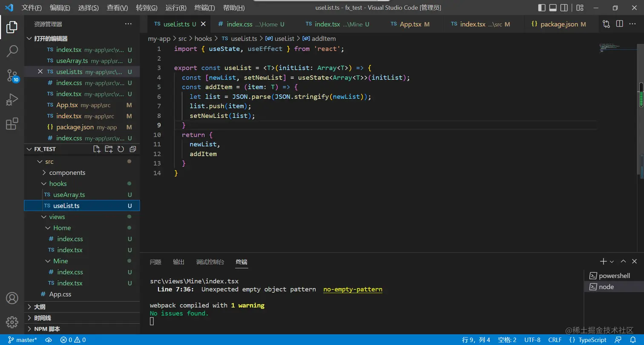Refresh the FX_TEST explorer
The image size is (644, 345).
click(x=121, y=149)
